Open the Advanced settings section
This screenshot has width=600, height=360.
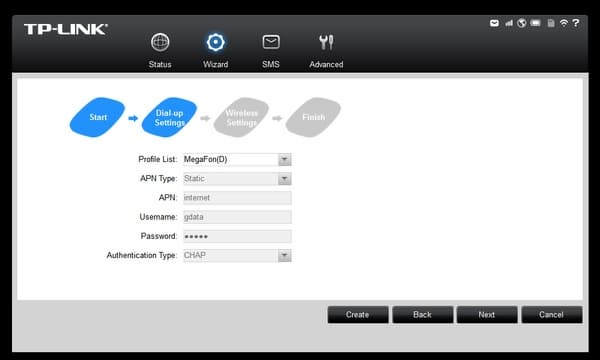tap(326, 50)
